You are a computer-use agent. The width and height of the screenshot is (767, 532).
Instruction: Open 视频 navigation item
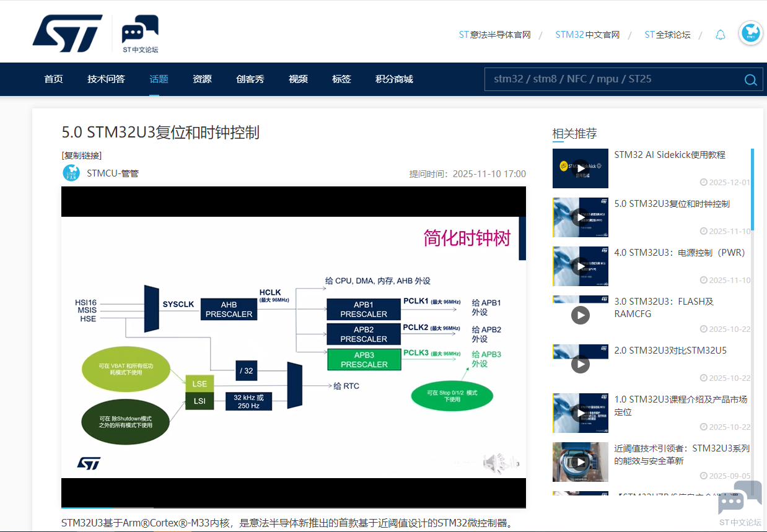coord(298,79)
